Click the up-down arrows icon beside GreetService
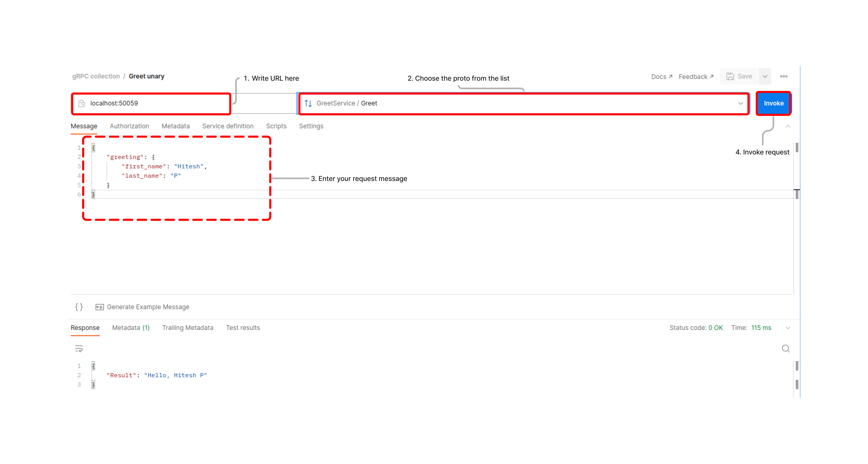The height and width of the screenshot is (464, 868). point(308,103)
